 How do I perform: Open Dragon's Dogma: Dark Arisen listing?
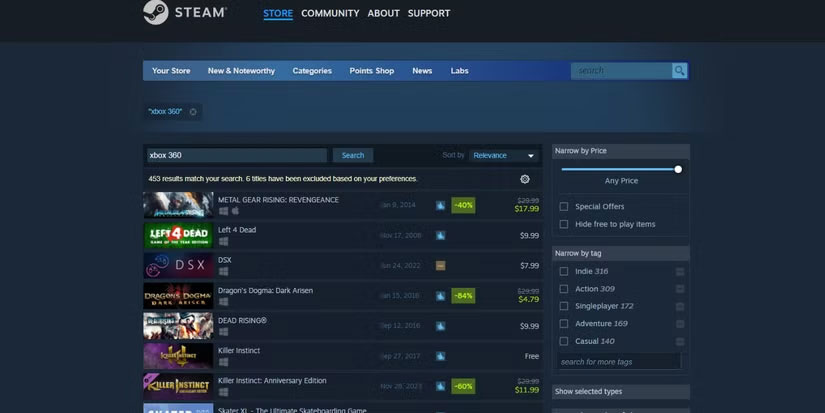[265, 291]
